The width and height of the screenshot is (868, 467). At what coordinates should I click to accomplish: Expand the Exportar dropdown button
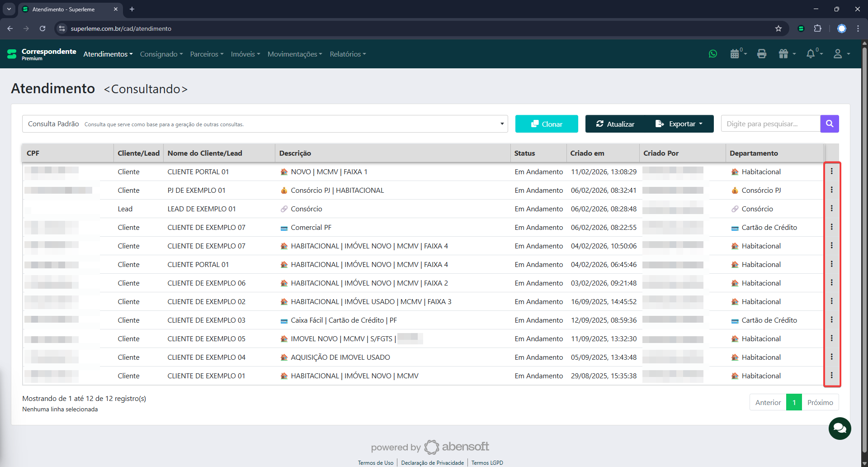[679, 124]
